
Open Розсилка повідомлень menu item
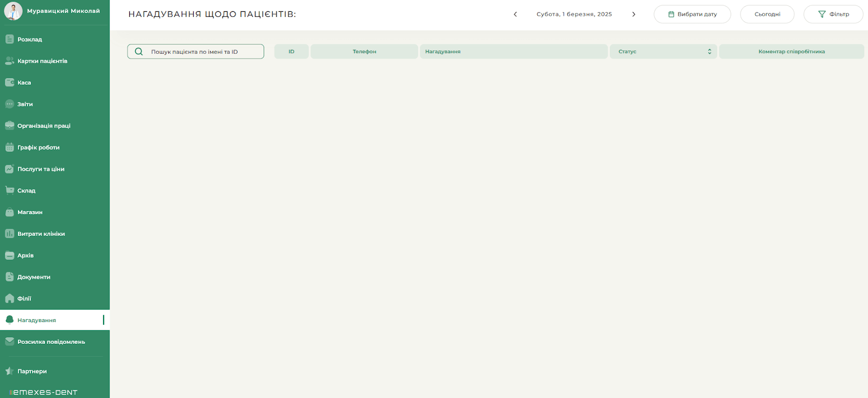click(x=51, y=342)
